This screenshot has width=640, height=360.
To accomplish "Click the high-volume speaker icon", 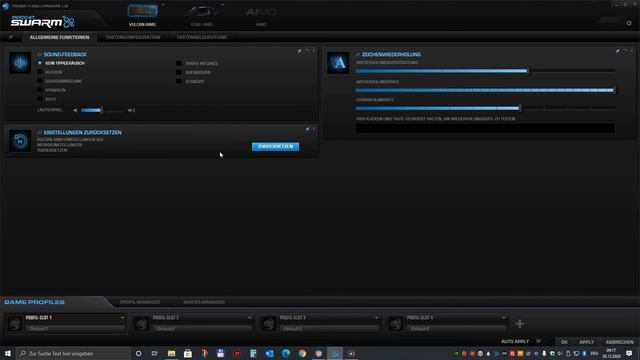I will click(x=131, y=110).
